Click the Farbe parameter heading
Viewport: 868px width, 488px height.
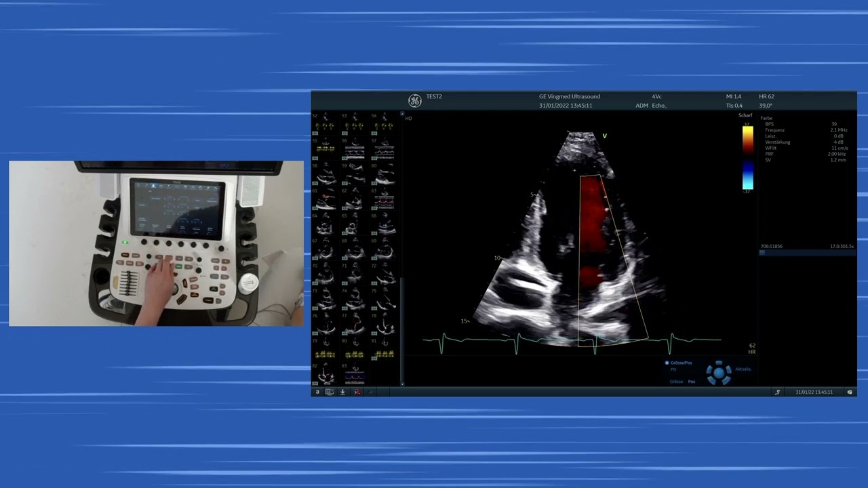[766, 119]
